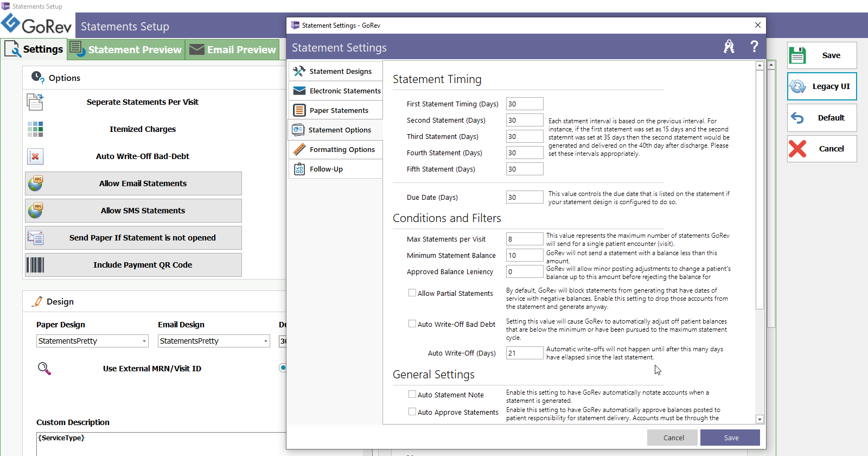Click the Second Statement days field
This screenshot has height=456, width=868.
point(525,120)
